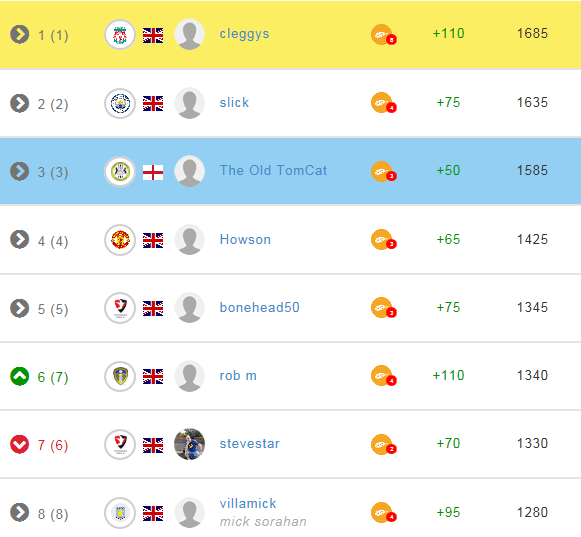Screen dimensions: 581x537
Task: Open the orange prediction badge for Howson
Action: (x=383, y=240)
